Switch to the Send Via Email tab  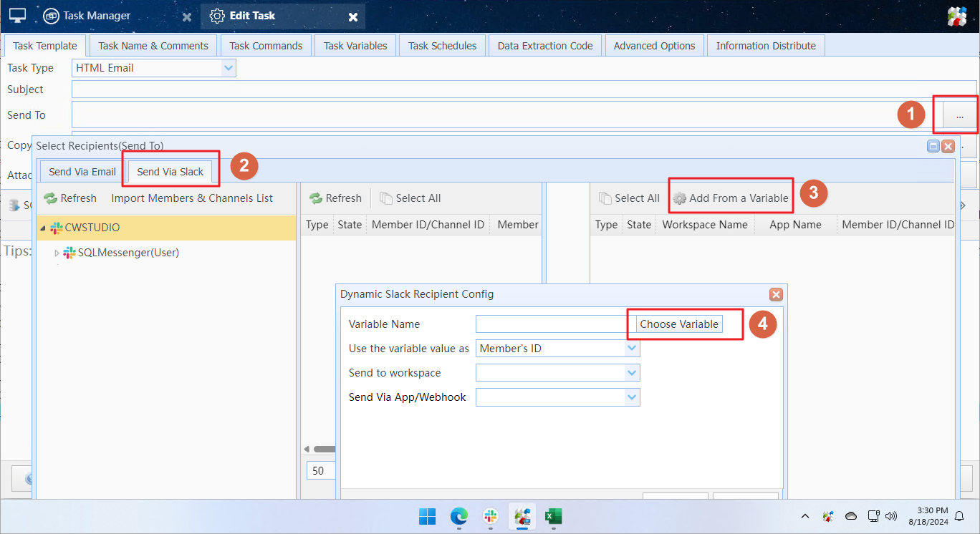point(82,172)
